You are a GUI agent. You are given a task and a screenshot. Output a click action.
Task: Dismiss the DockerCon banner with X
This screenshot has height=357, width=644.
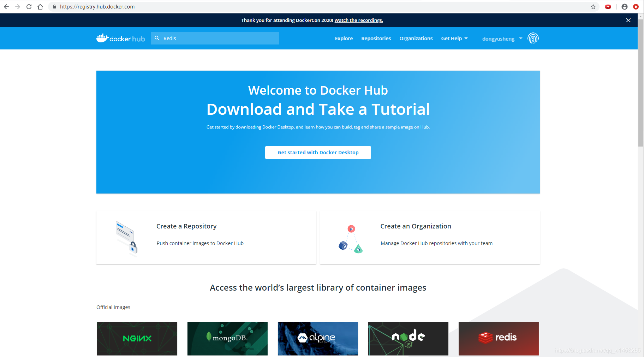(628, 20)
